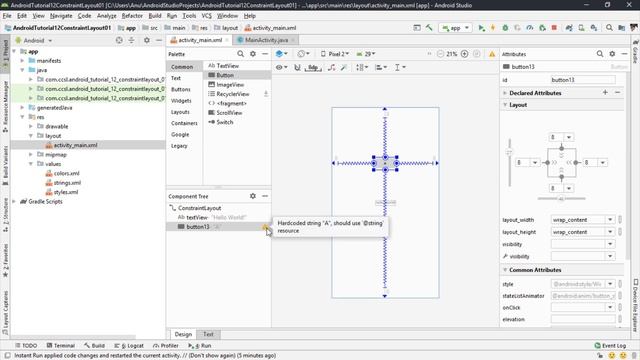Click the vertical bias slider
Image resolution: width=640 pixels, height=360 pixels.
tap(509, 162)
